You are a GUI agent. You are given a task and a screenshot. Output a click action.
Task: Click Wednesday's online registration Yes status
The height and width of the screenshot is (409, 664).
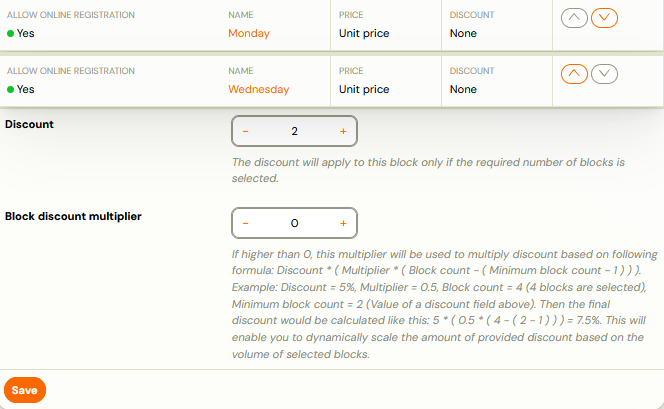(x=25, y=89)
